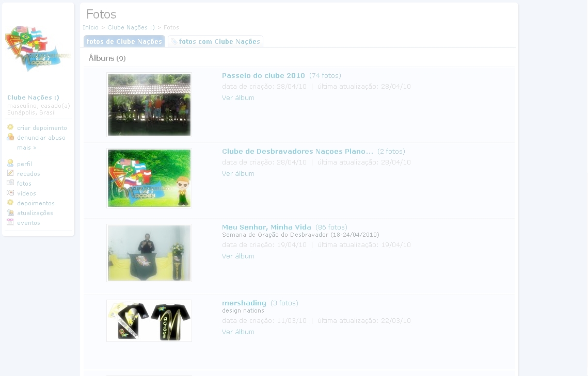Viewport: 588px width, 376px height.
Task: Click the fotos camera icon in sidebar
Action: 10,183
